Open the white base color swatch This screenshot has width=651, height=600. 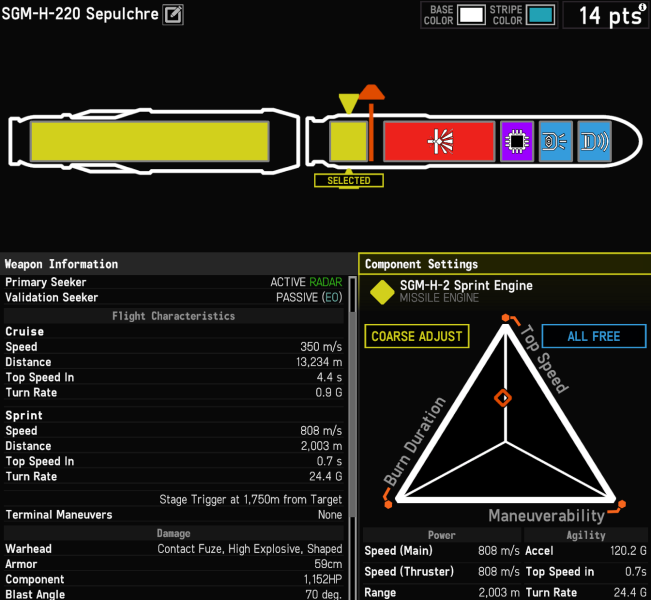pos(471,15)
